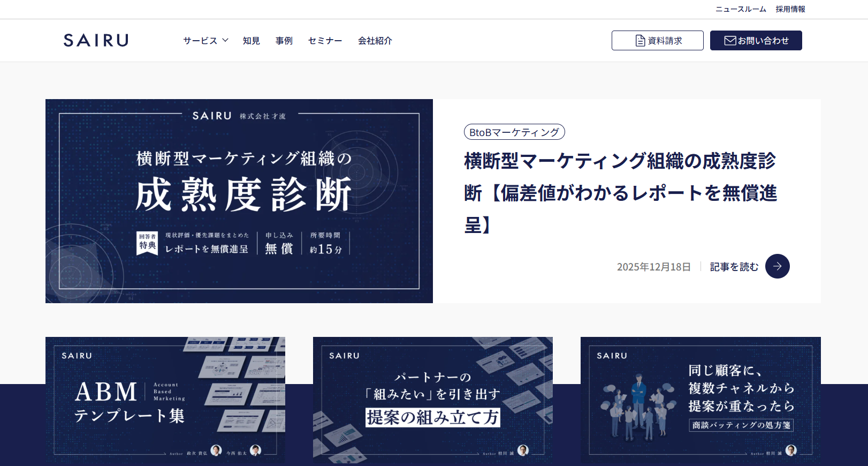
Task: Open the 知見 navigation item
Action: click(251, 41)
